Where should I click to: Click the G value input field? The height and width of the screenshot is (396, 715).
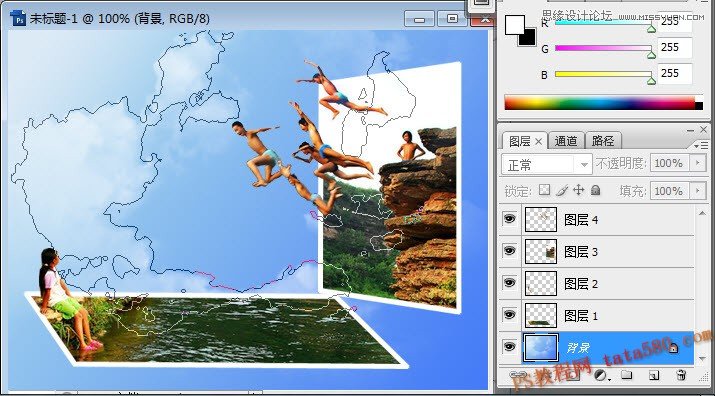pyautogui.click(x=675, y=47)
